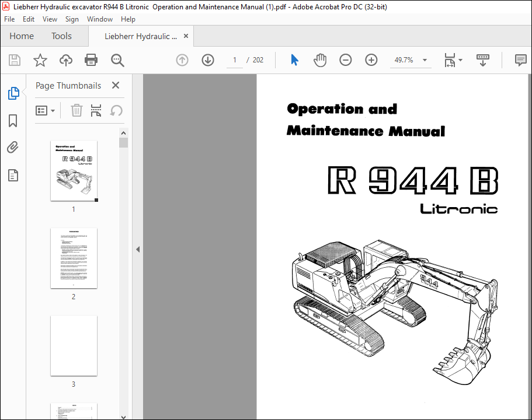Switch to the Home tab
The height and width of the screenshot is (420, 532).
click(22, 36)
